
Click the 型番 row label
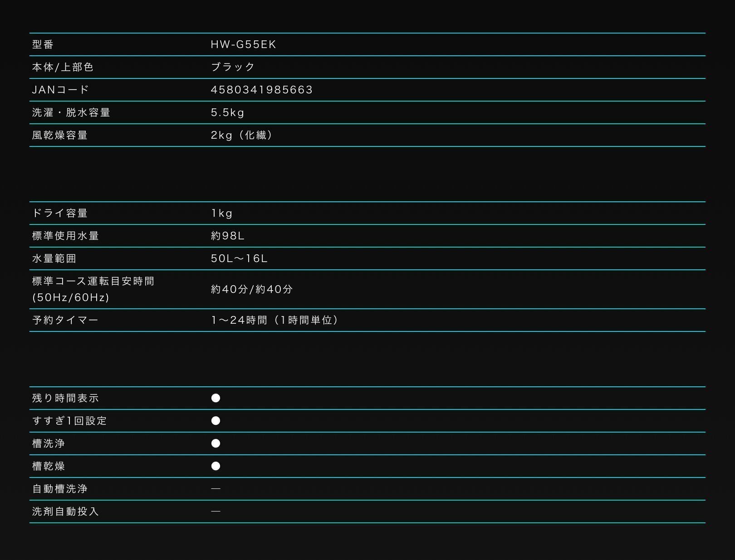(x=43, y=44)
